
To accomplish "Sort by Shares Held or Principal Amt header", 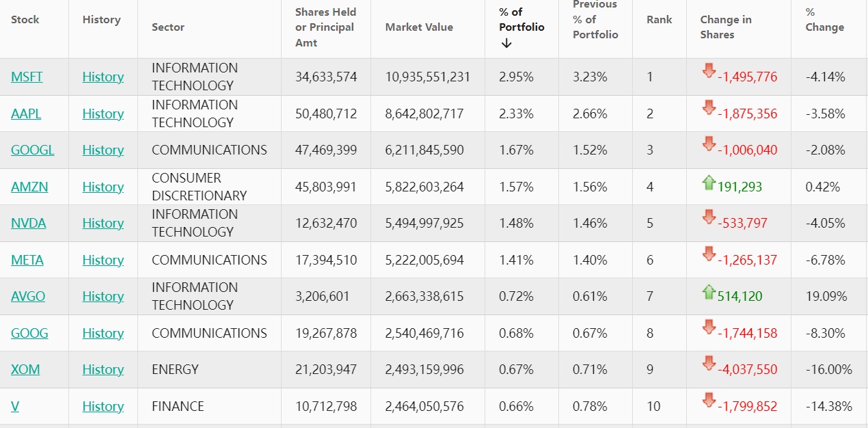I will pyautogui.click(x=325, y=27).
